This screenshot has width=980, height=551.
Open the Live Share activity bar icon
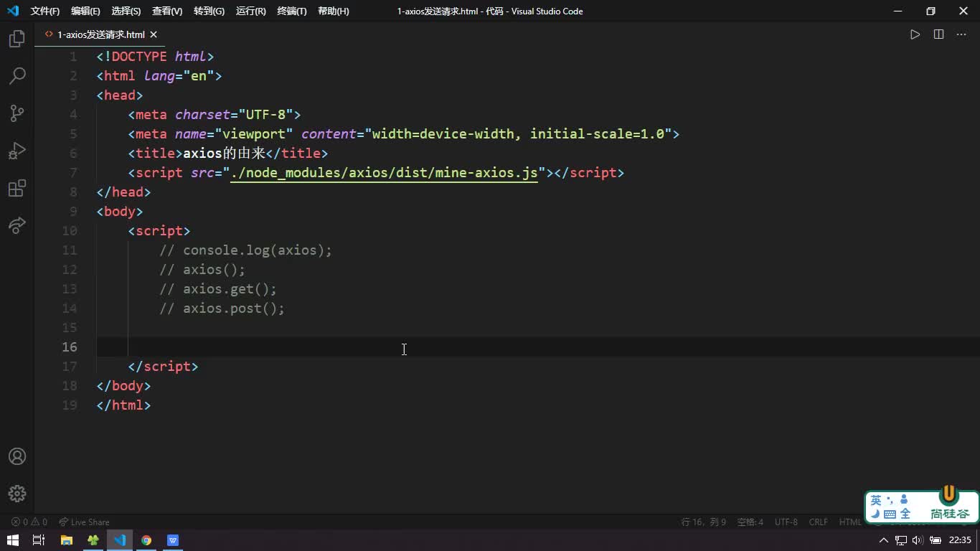(17, 226)
